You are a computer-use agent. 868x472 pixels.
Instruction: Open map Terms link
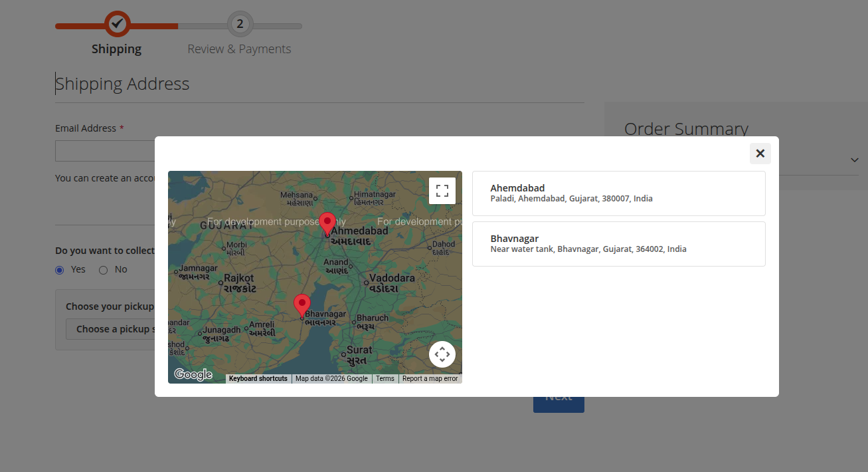pyautogui.click(x=385, y=379)
